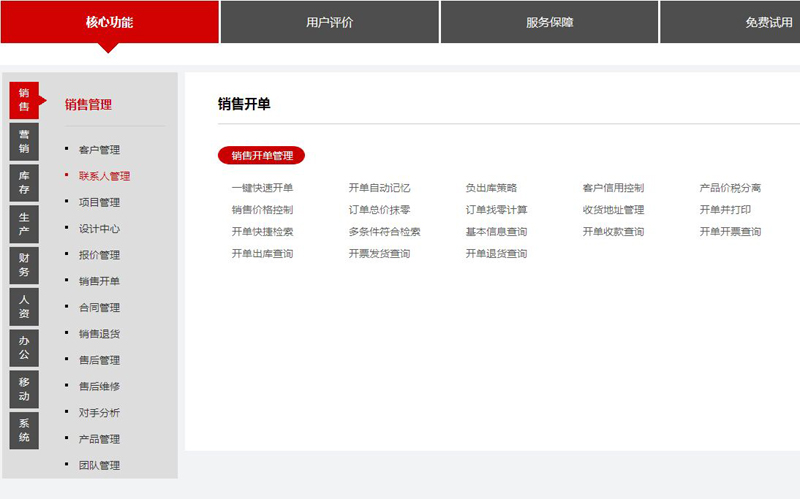The height and width of the screenshot is (499, 800).
Task: Go to the 免费试用 tab
Action: 768,22
